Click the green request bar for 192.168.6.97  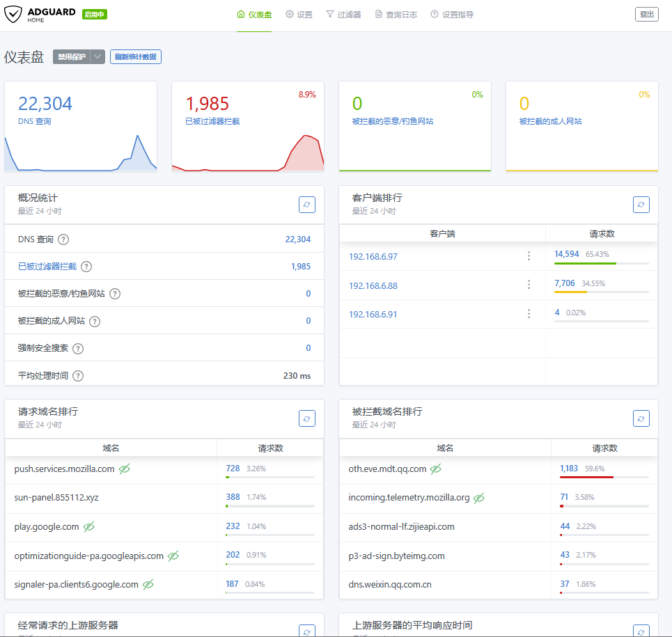(x=585, y=264)
